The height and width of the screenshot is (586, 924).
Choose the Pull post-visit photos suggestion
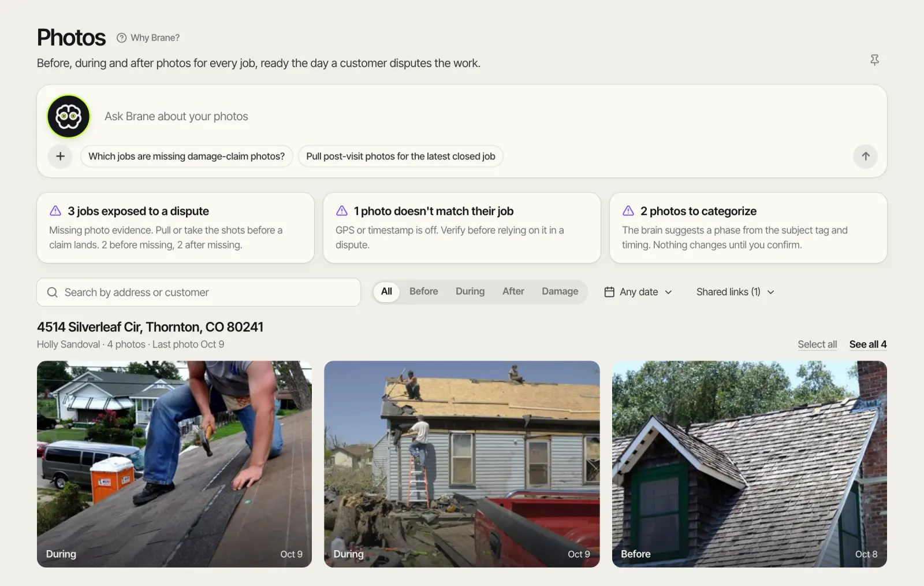[401, 156]
